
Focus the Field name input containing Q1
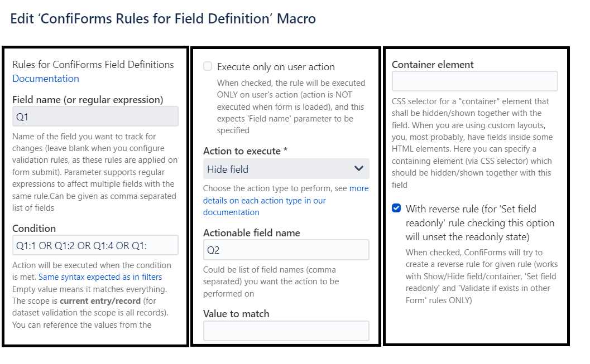coord(95,116)
